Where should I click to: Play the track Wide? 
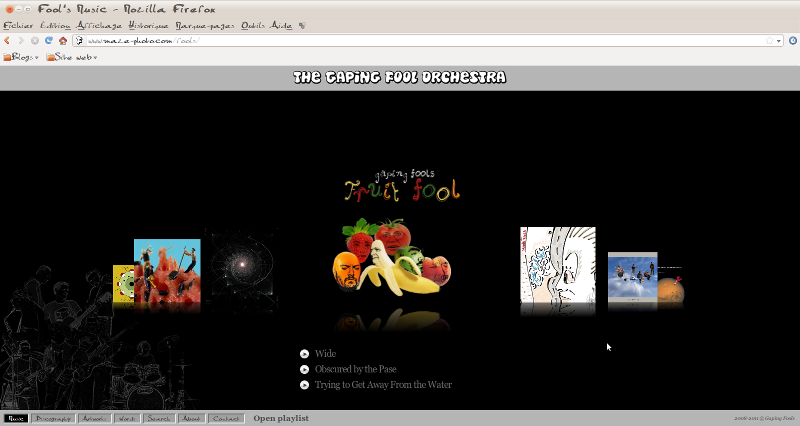click(304, 354)
